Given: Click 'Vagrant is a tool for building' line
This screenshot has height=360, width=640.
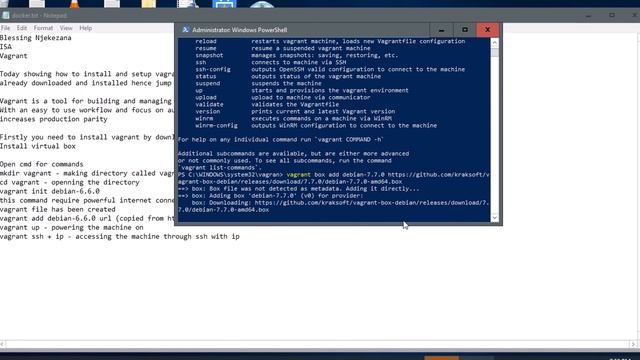Looking at the screenshot, I should point(86,101).
